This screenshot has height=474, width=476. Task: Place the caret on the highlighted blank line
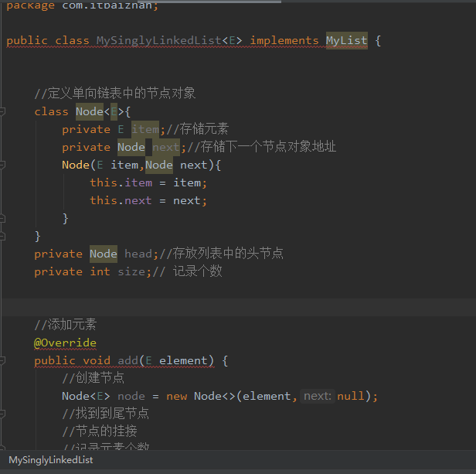(x=238, y=307)
